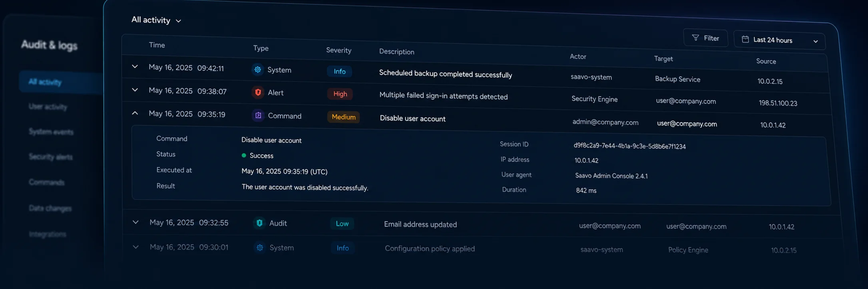Click the duration value 842 ms
Viewport: 868px width, 289px height.
[x=586, y=191]
